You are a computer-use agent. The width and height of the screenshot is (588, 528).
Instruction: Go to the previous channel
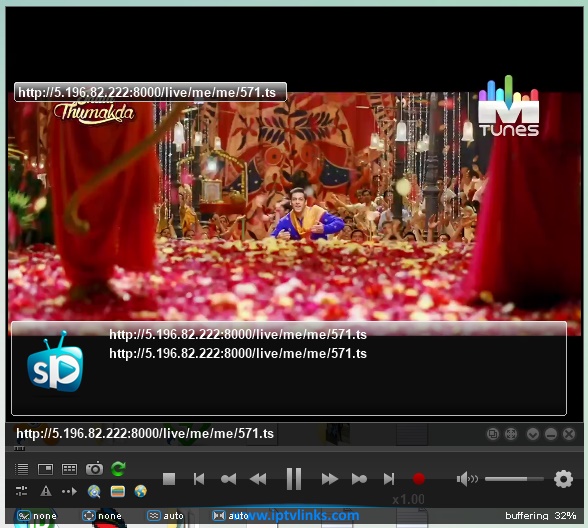tap(199, 479)
